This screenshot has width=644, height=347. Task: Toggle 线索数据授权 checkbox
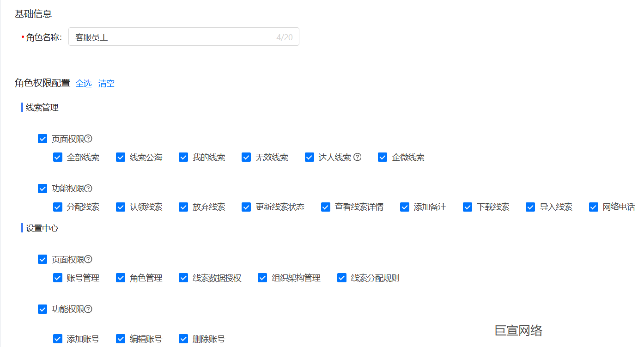183,278
